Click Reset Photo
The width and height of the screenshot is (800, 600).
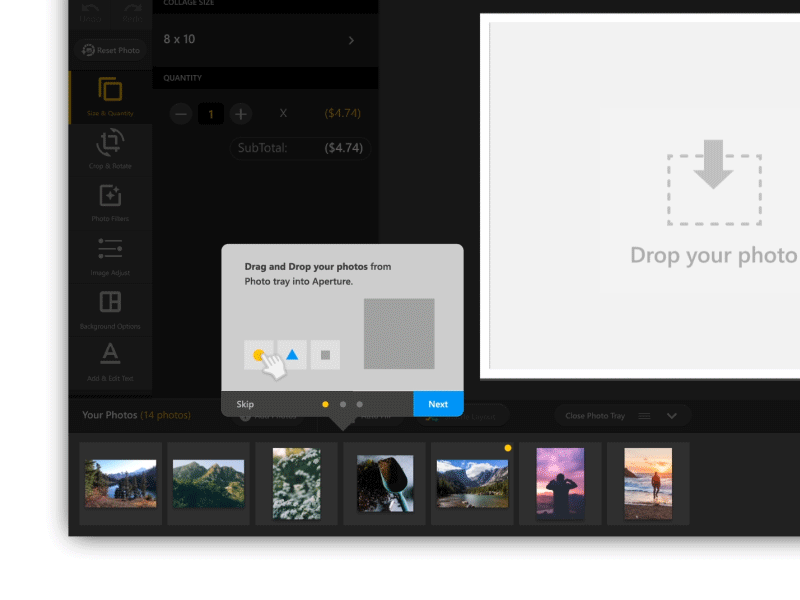tap(110, 50)
